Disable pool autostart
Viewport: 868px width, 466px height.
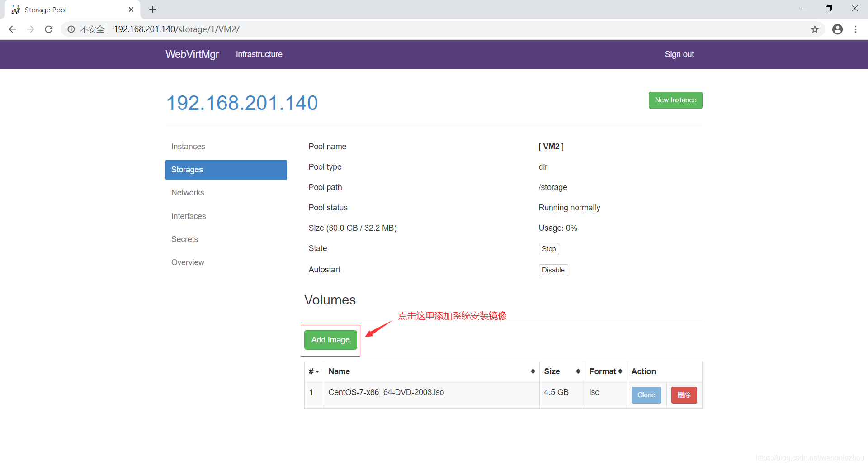[553, 270]
